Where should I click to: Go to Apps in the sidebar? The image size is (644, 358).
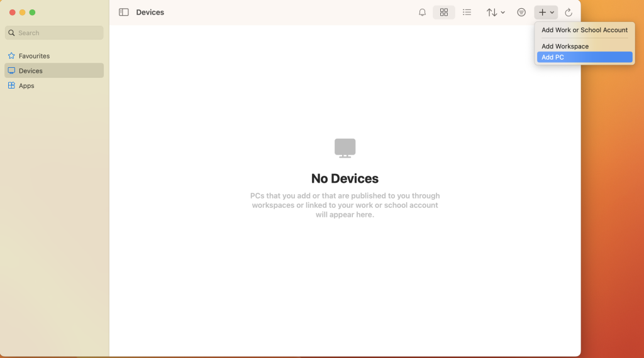tap(26, 86)
